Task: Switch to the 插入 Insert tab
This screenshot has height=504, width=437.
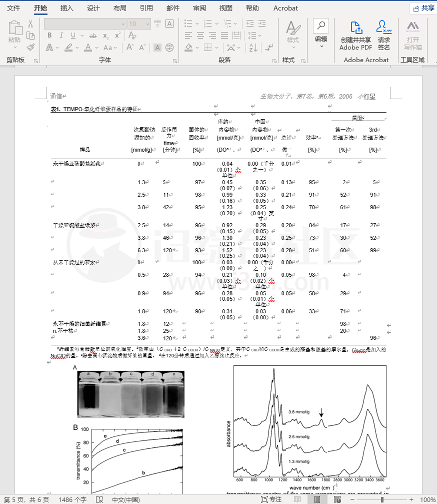Action: (x=67, y=8)
